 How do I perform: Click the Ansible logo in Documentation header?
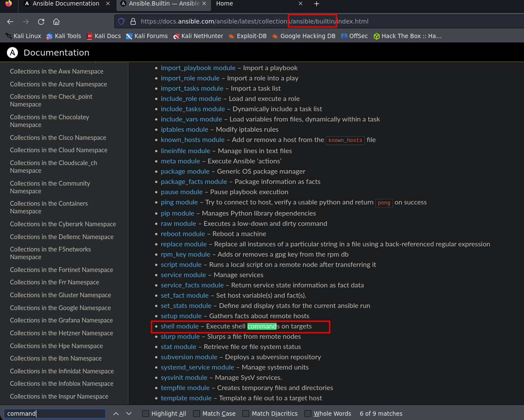tap(12, 53)
